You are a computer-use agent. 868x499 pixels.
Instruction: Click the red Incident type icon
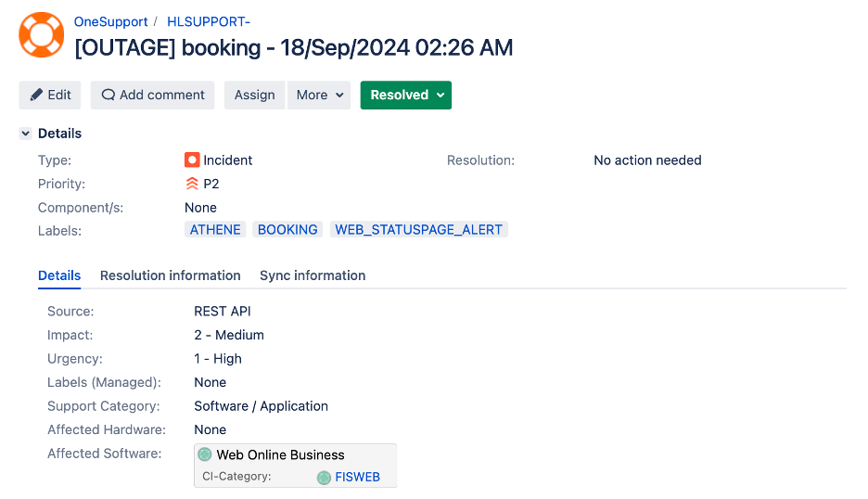point(192,160)
